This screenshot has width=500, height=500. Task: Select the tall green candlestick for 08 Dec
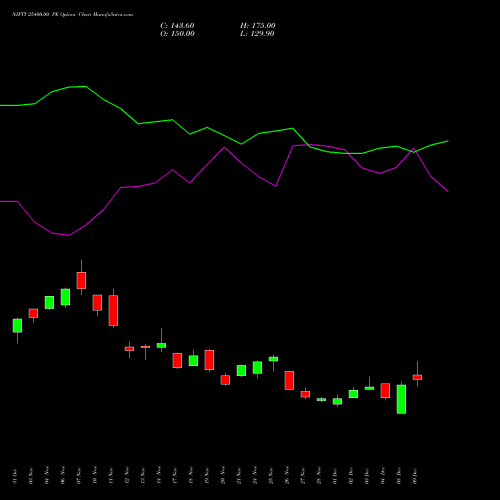[401, 399]
